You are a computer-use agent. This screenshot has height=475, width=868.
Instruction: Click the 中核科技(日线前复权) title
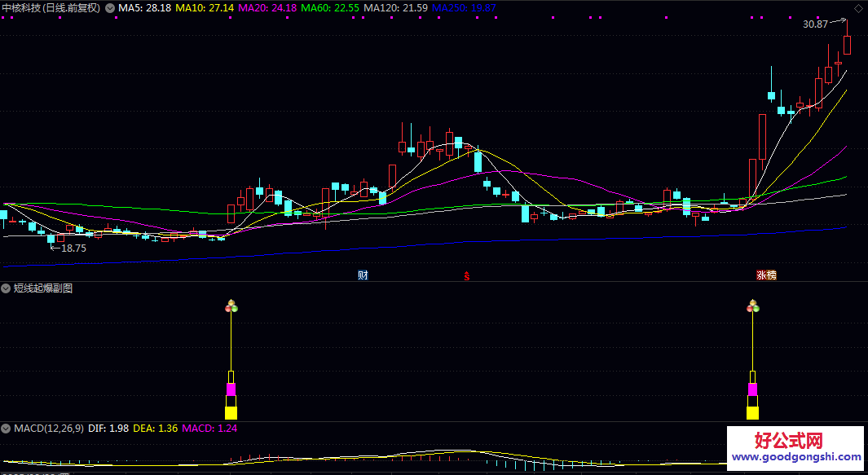[51, 8]
